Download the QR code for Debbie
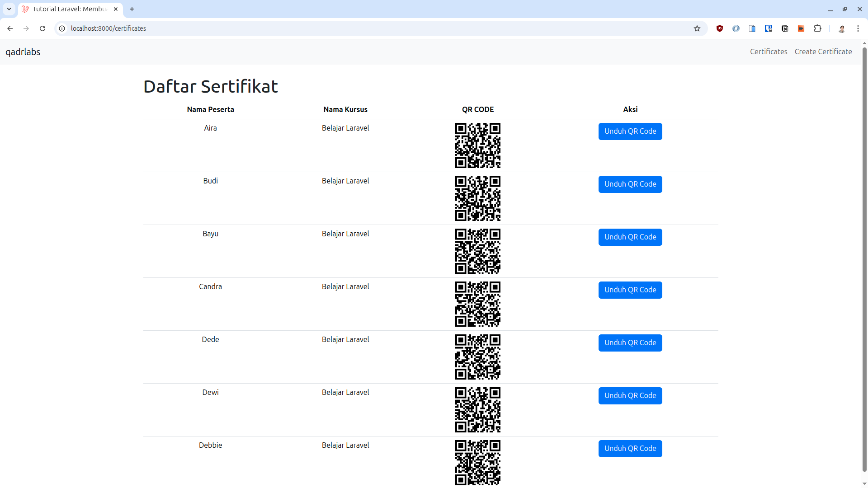This screenshot has height=488, width=868. point(630,449)
